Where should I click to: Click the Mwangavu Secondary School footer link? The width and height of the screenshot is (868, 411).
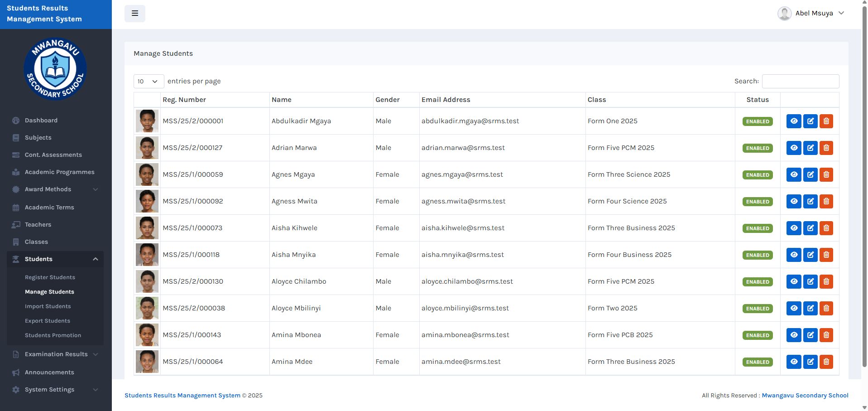click(x=805, y=396)
